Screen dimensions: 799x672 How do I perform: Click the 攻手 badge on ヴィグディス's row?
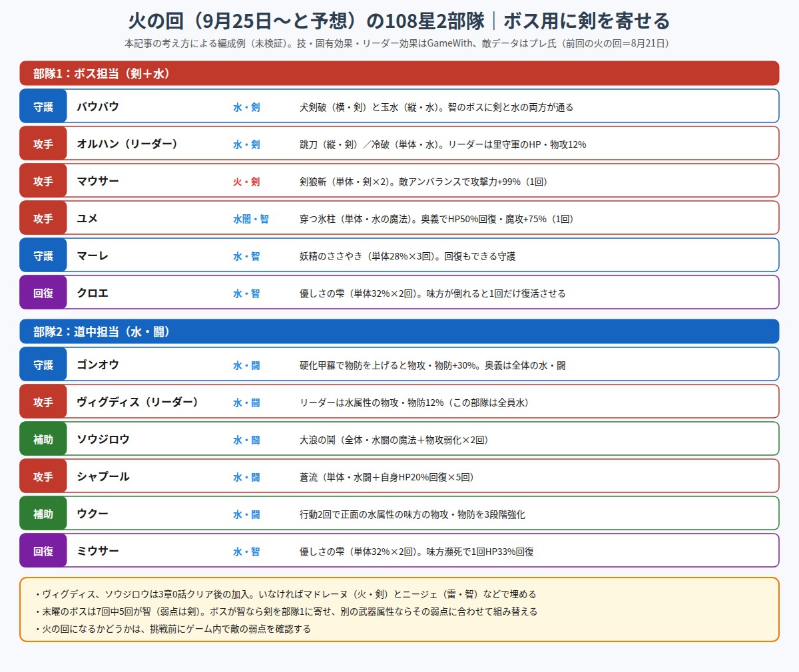(x=43, y=402)
